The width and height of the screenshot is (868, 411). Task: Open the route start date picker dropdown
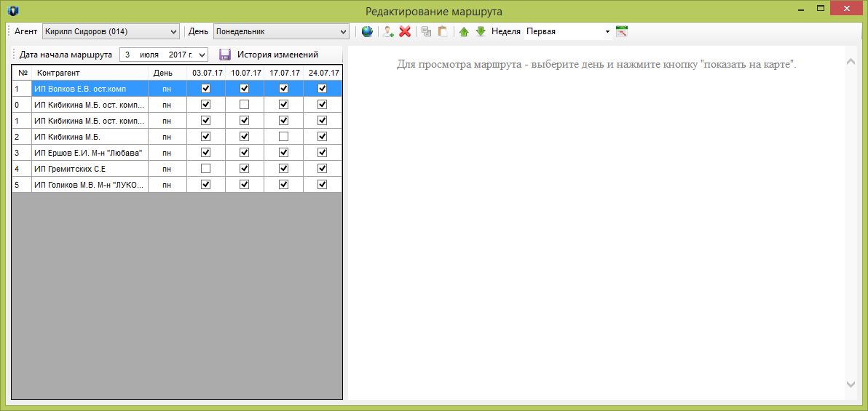202,55
